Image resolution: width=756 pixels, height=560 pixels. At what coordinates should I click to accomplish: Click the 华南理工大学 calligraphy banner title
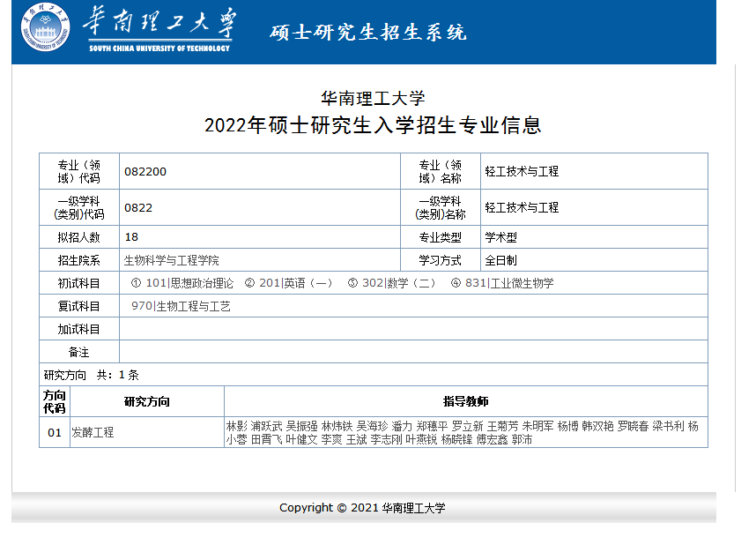pyautogui.click(x=159, y=28)
